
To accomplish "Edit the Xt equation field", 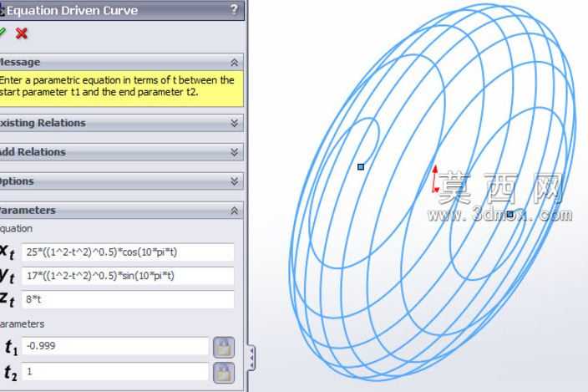I will (x=128, y=252).
